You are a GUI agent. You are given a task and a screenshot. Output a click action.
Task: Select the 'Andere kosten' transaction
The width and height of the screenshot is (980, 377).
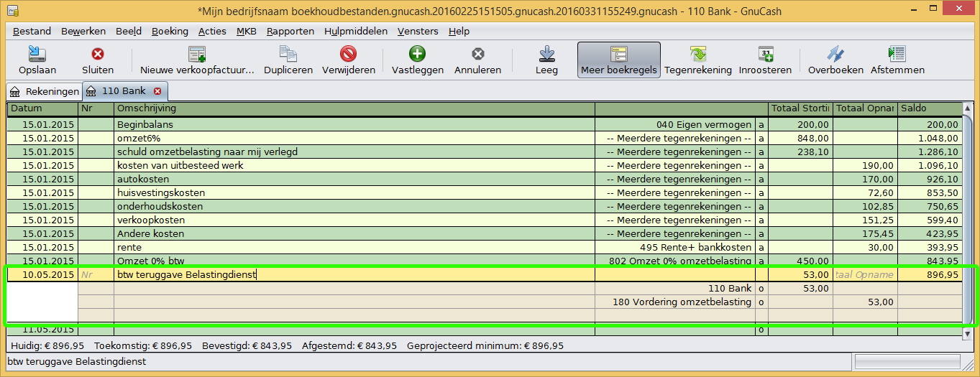point(485,233)
